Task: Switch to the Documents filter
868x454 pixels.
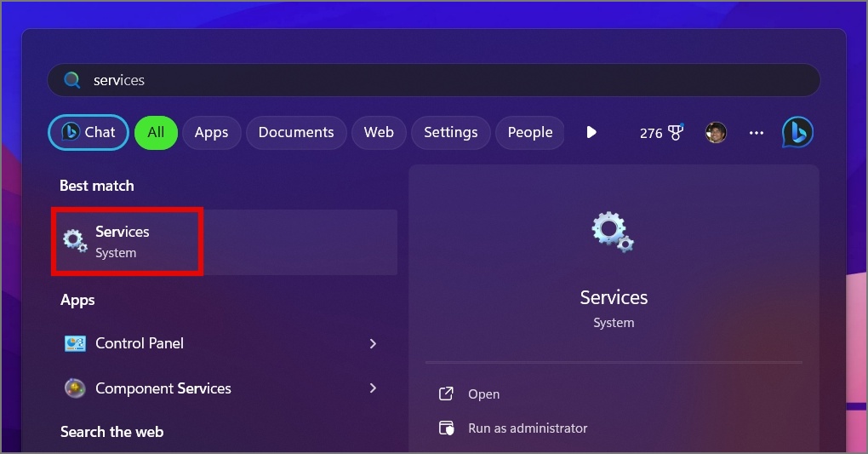Action: coord(296,133)
